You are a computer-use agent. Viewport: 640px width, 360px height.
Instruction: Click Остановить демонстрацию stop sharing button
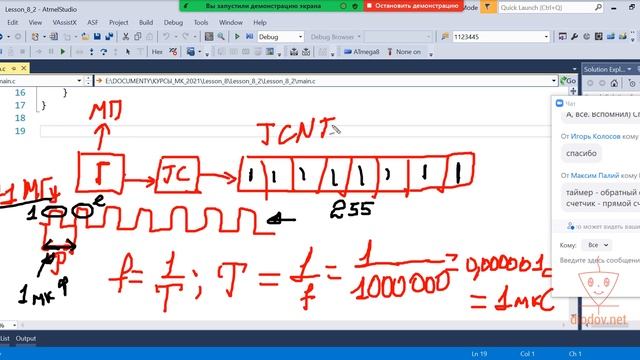(x=413, y=6)
